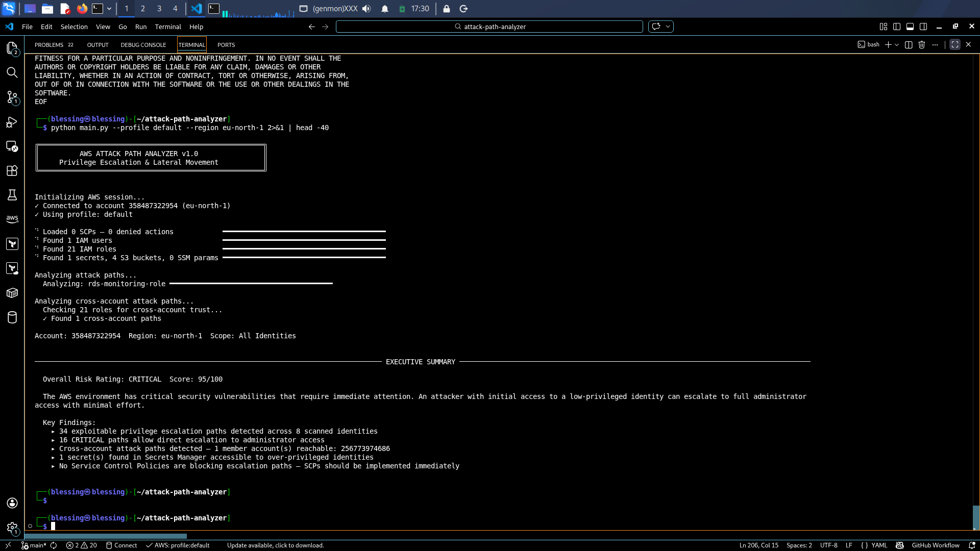
Task: Create a new terminal with plus icon
Action: point(888,45)
